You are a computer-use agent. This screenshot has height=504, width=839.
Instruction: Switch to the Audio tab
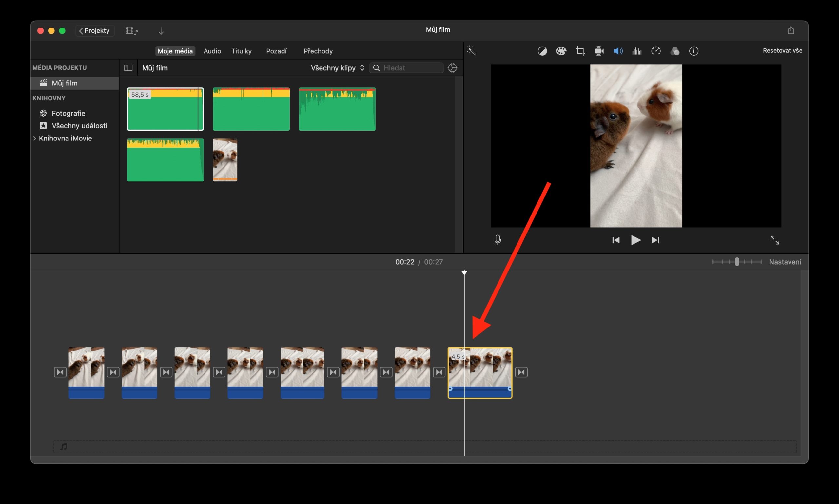point(212,51)
